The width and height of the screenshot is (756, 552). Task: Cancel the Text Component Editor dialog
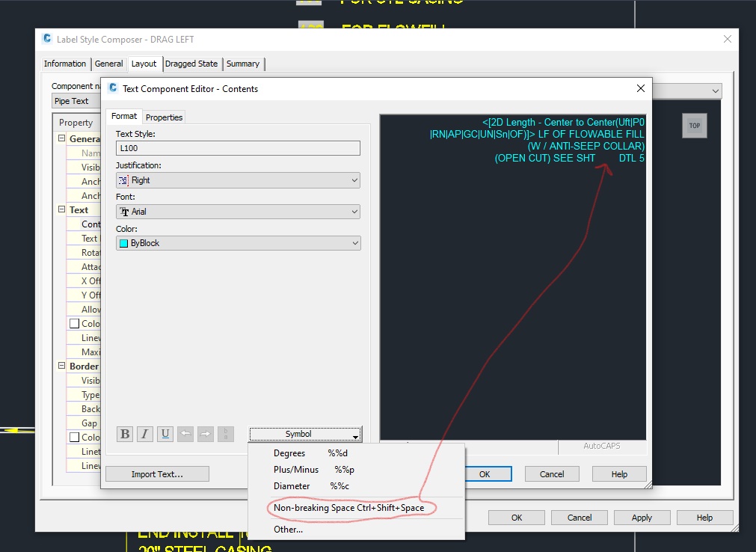pos(552,474)
